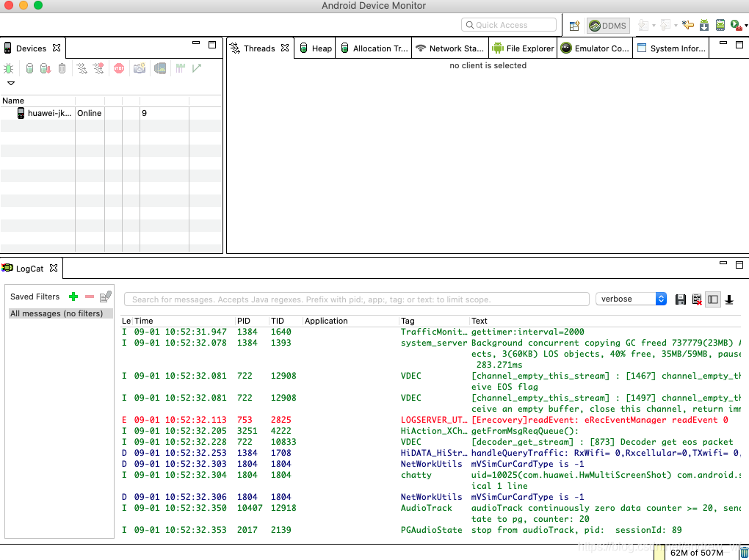
Task: Switch to the Emulator Control tab
Action: [x=595, y=48]
